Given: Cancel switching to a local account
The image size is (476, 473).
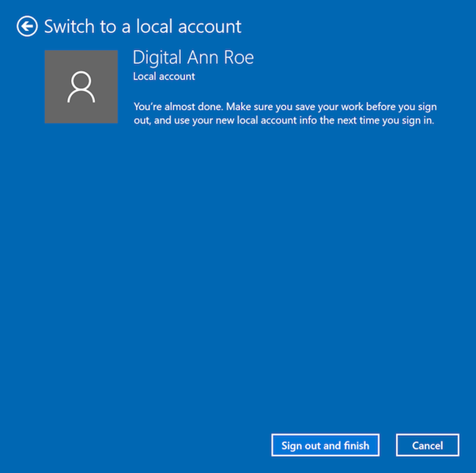Looking at the screenshot, I should click(x=427, y=445).
